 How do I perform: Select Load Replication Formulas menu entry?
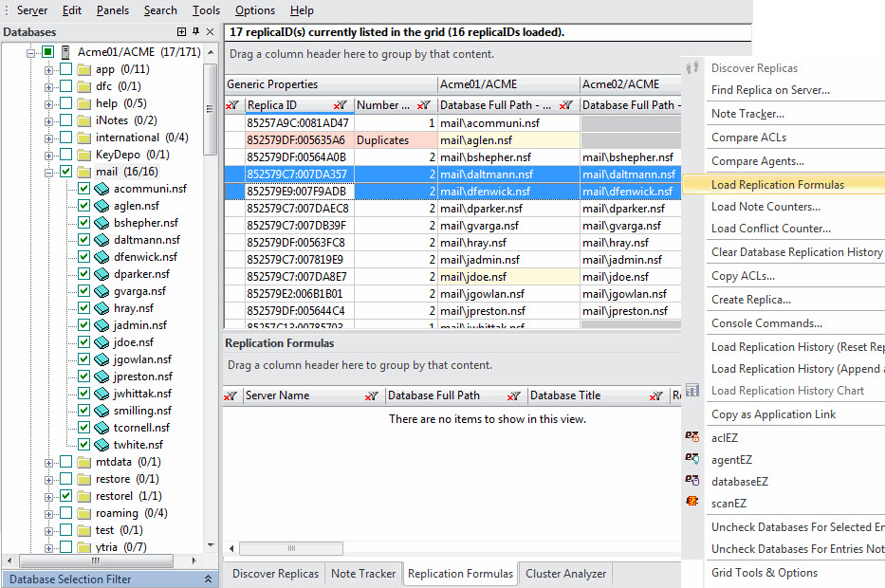click(x=777, y=185)
